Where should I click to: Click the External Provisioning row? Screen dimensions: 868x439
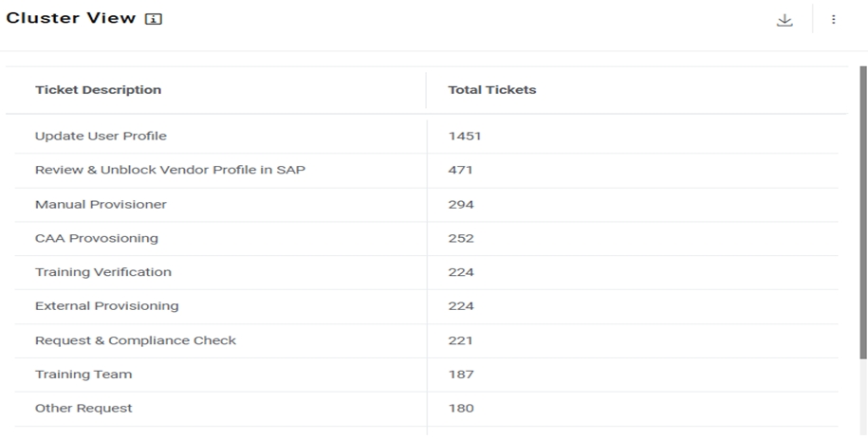tap(106, 306)
